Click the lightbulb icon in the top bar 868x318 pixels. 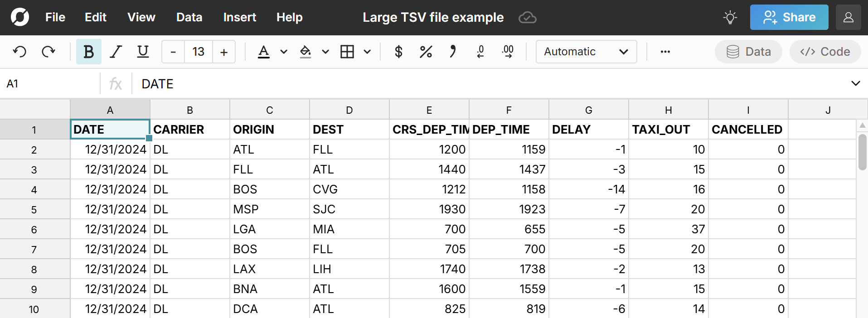pos(730,18)
